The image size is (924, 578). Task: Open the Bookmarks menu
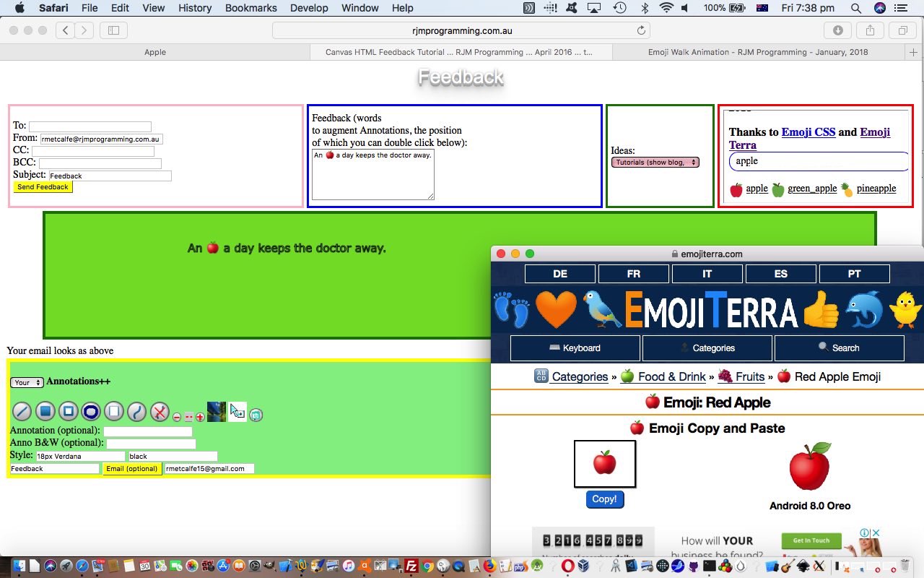click(250, 8)
